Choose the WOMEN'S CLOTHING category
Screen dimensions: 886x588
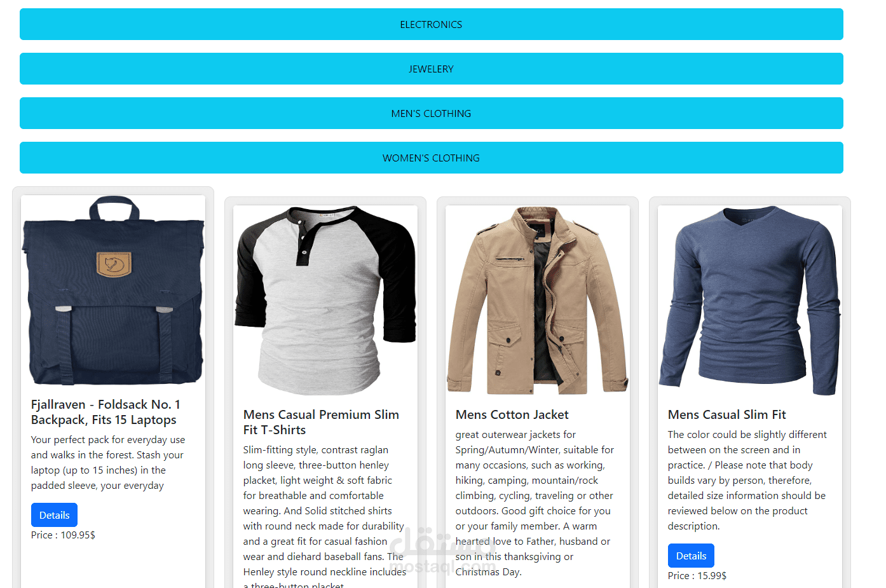coord(431,158)
